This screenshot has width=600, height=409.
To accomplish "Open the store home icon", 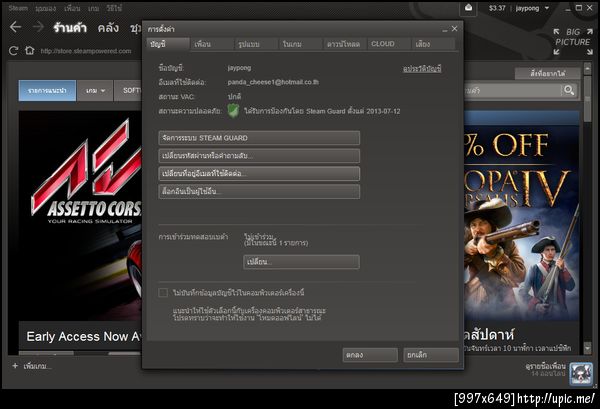I will (x=29, y=51).
